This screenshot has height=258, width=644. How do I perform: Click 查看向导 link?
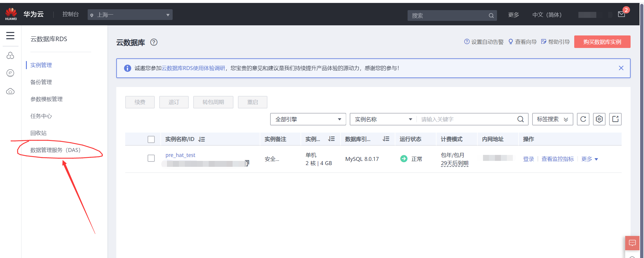[523, 42]
